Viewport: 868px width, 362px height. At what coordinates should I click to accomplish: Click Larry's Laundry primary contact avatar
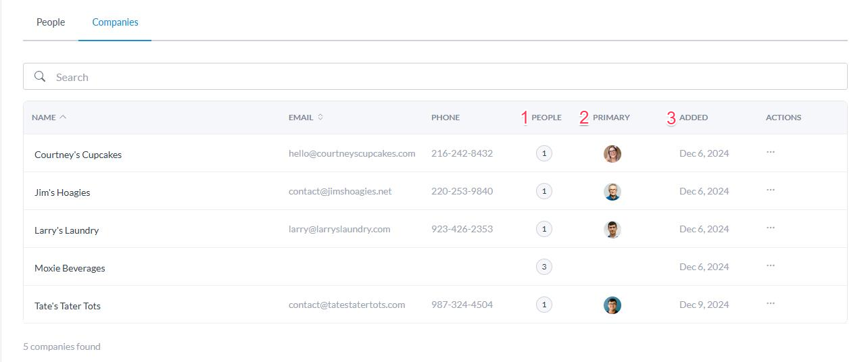click(612, 230)
